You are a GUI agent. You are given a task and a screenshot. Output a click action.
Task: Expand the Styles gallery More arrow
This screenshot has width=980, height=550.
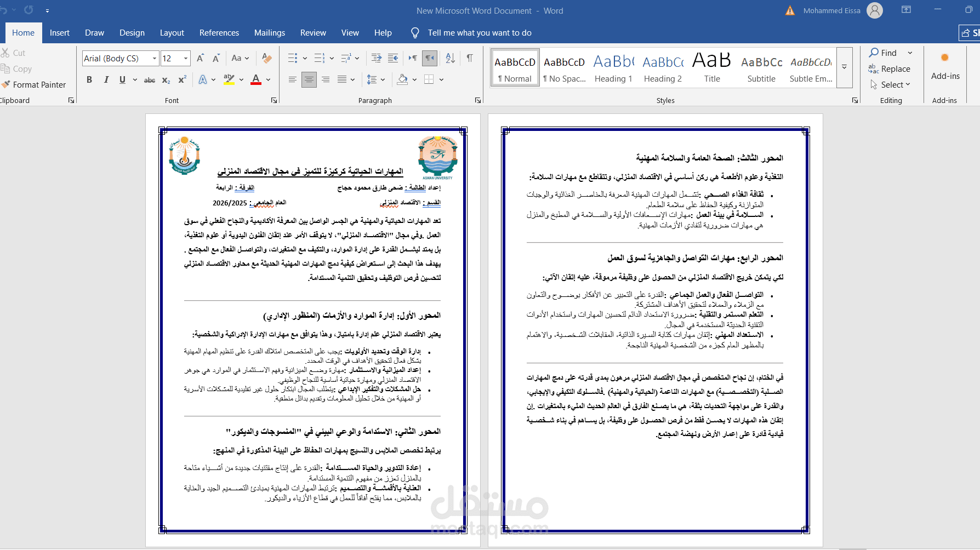[x=845, y=67]
